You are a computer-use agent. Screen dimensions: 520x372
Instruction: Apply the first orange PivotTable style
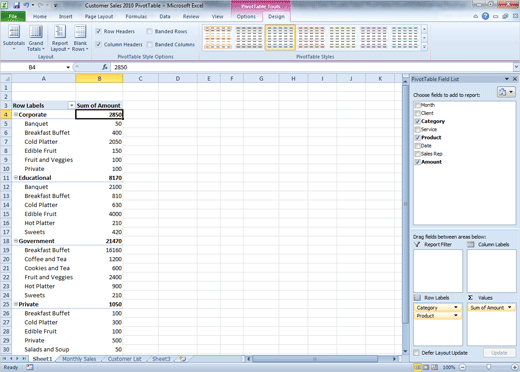pos(218,37)
